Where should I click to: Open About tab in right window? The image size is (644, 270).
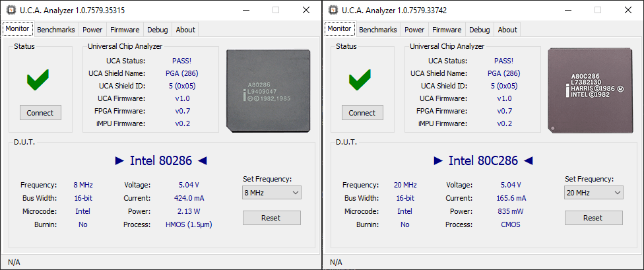507,30
